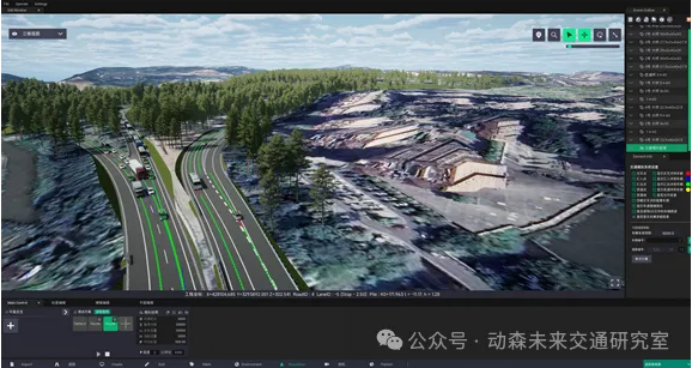The height and width of the screenshot is (368, 693).
Task: Click the fullscreen icon in viewport corner
Action: [x=615, y=283]
